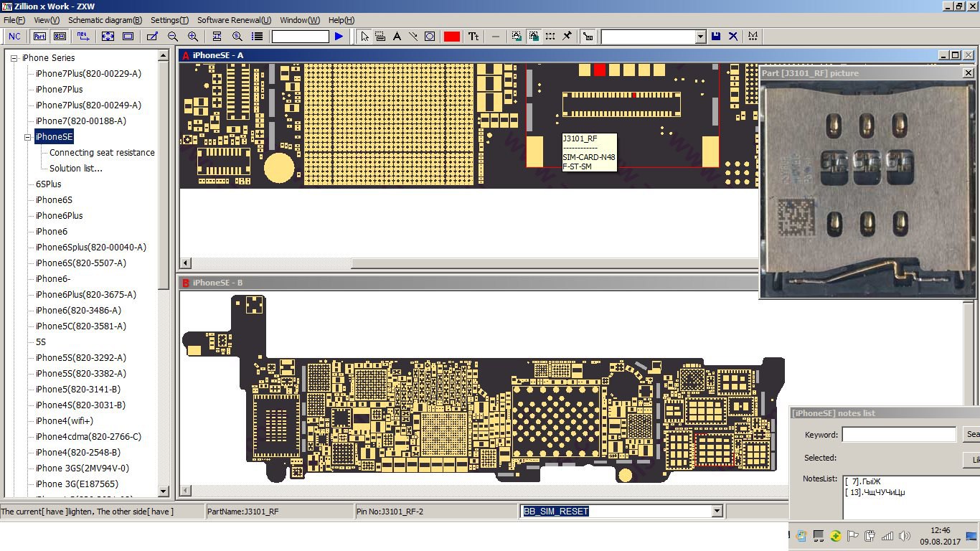Click the zoom in magnifier icon
The image size is (980, 551).
(x=193, y=36)
